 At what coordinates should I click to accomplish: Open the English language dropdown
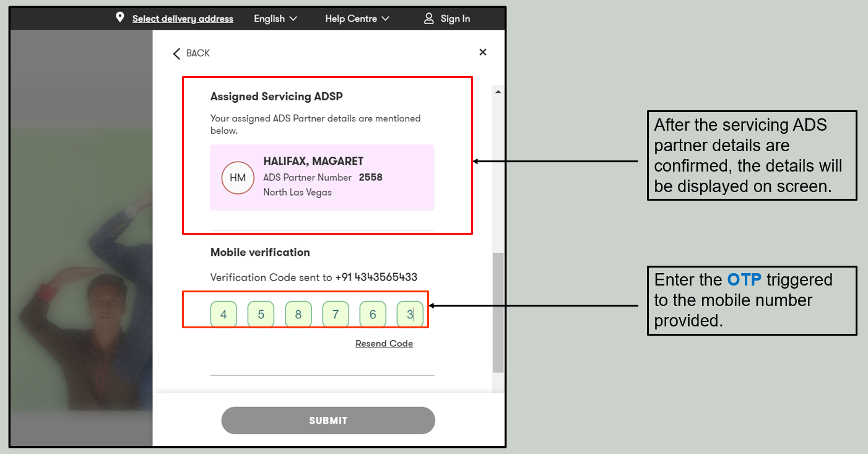(x=276, y=19)
